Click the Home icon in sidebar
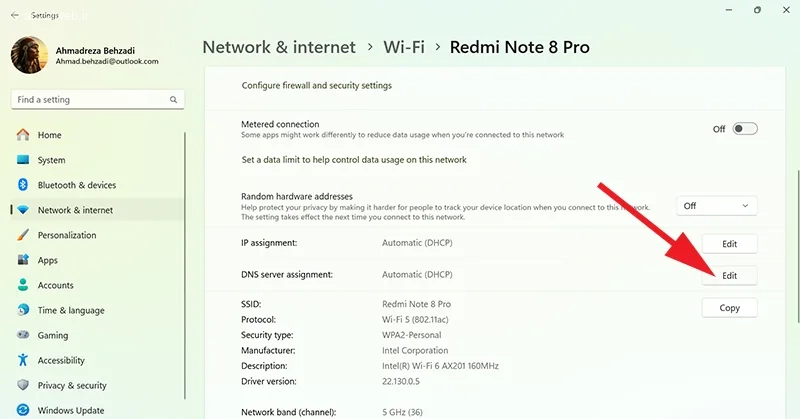Screen dimensions: 800x419 23,135
